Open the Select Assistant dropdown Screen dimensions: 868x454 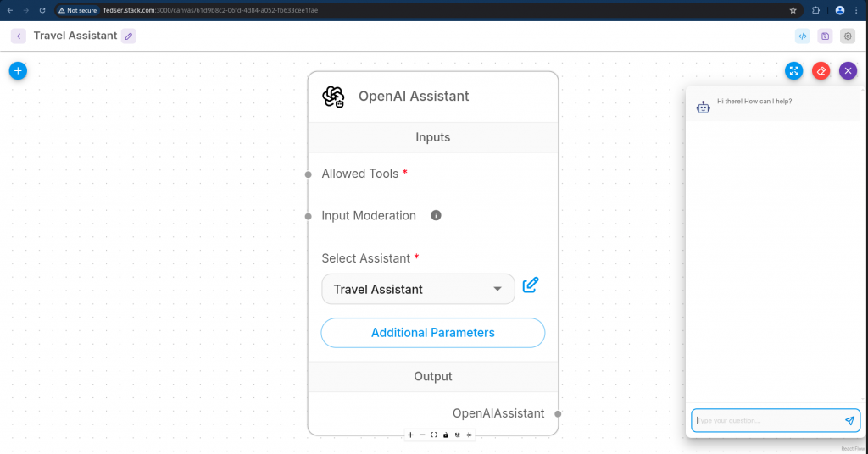click(x=418, y=289)
